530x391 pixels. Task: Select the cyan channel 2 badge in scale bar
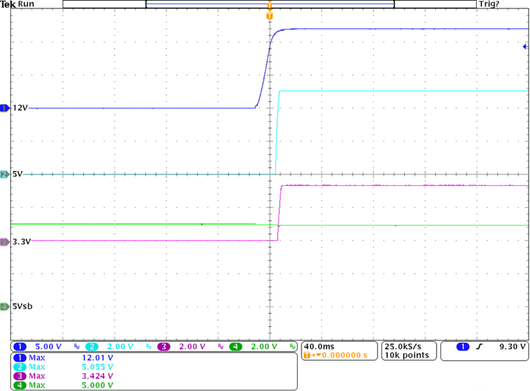pos(92,347)
